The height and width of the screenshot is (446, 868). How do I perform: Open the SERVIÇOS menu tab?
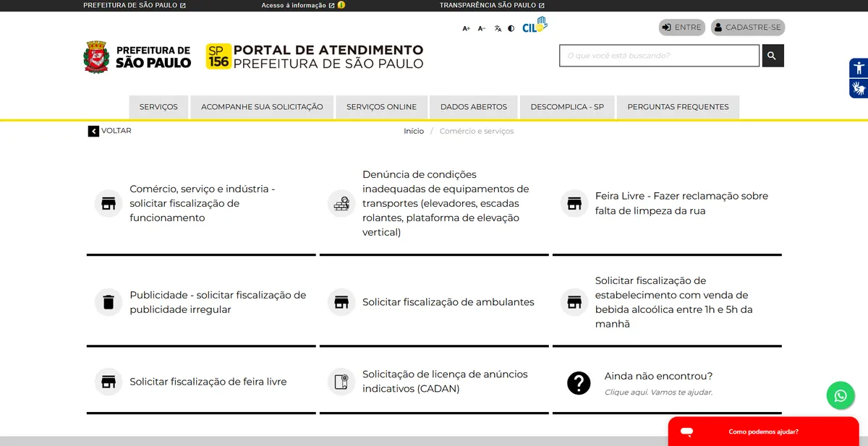tap(158, 106)
